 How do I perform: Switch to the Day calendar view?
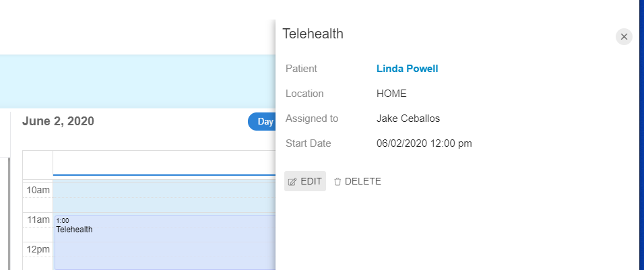coord(262,121)
